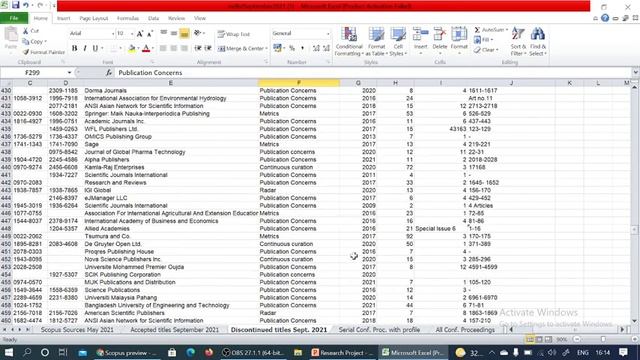Expand the Clear dropdown
640x360 pixels.
pyautogui.click(x=497, y=50)
